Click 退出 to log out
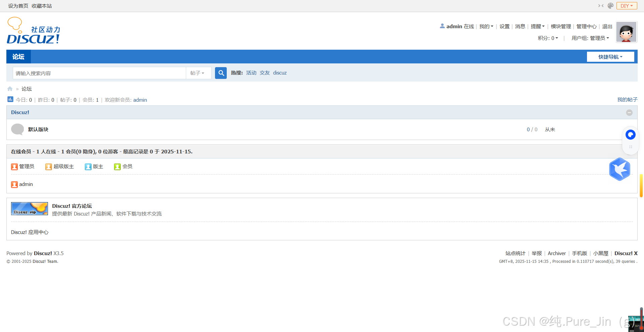 click(x=607, y=27)
